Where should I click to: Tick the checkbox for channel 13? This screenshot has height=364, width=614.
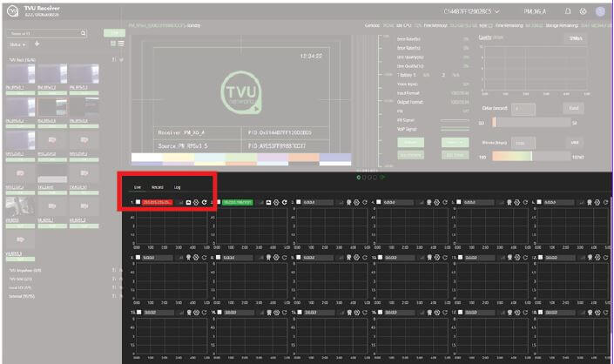click(139, 313)
